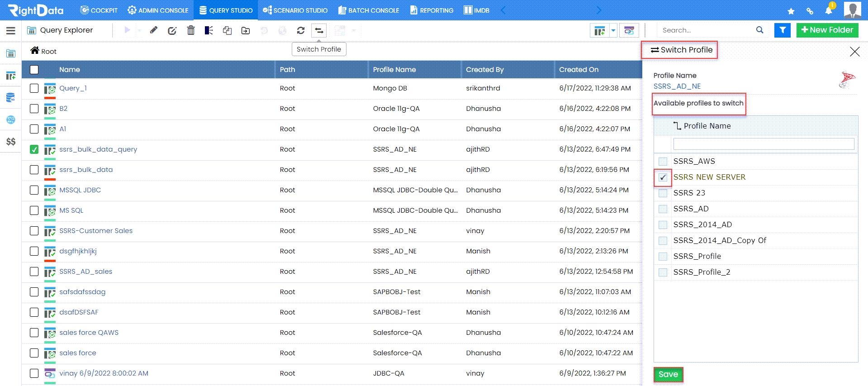868x386 pixels.
Task: Click the favorites star icon
Action: [x=791, y=11]
